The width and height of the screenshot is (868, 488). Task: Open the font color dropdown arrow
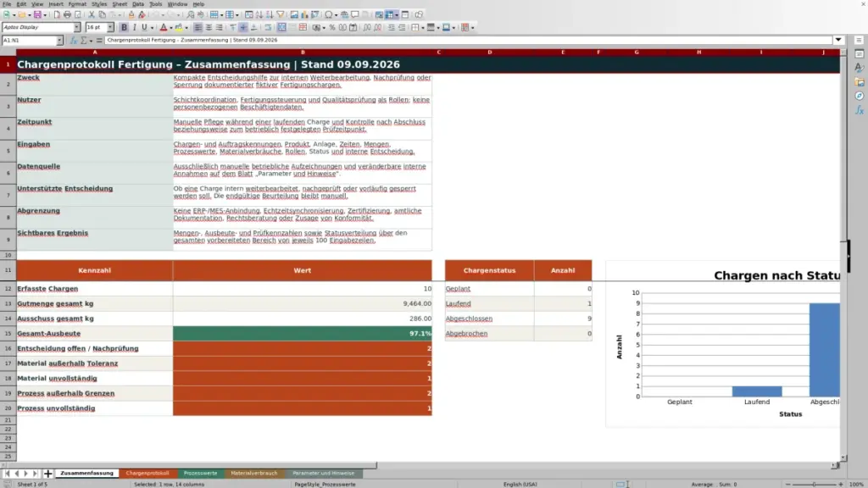(x=170, y=28)
